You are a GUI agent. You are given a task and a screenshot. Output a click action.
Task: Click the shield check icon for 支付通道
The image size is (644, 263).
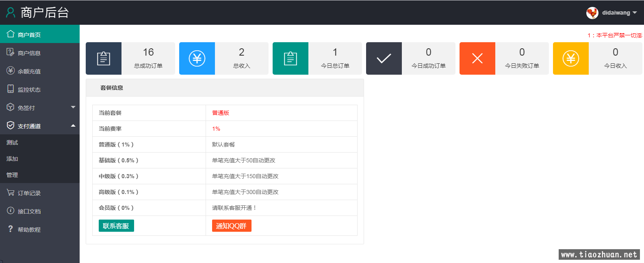click(11, 125)
